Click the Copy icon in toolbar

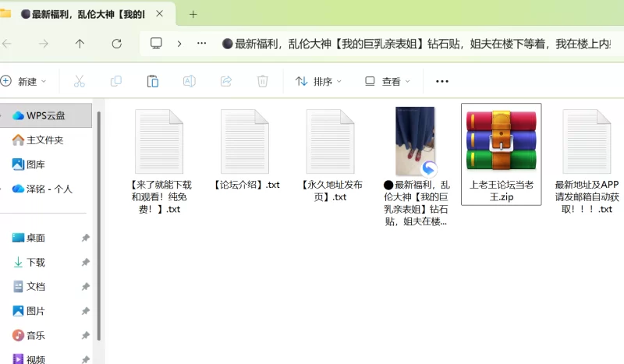coord(116,81)
